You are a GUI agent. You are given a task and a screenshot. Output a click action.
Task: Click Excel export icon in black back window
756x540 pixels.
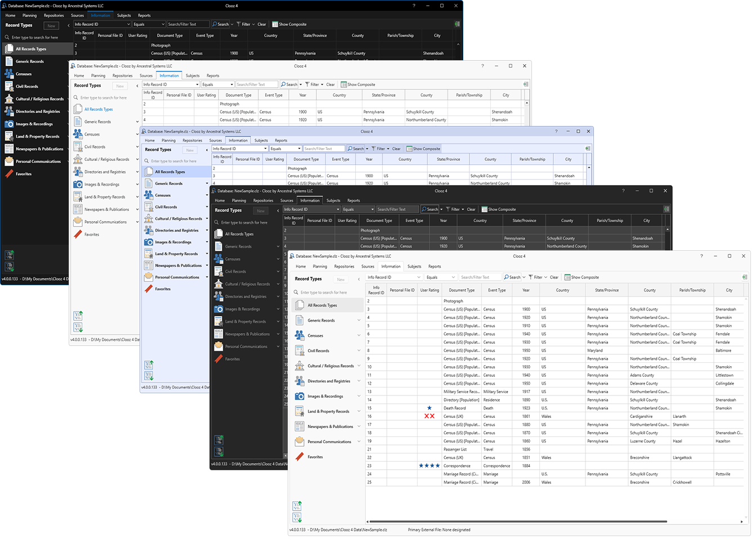click(457, 24)
